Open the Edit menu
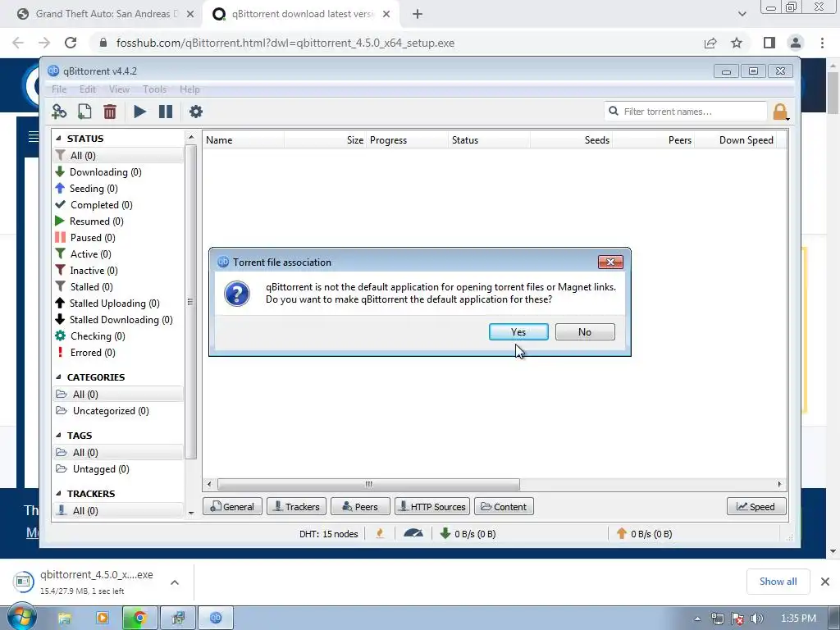Image resolution: width=840 pixels, height=630 pixels. tap(87, 89)
